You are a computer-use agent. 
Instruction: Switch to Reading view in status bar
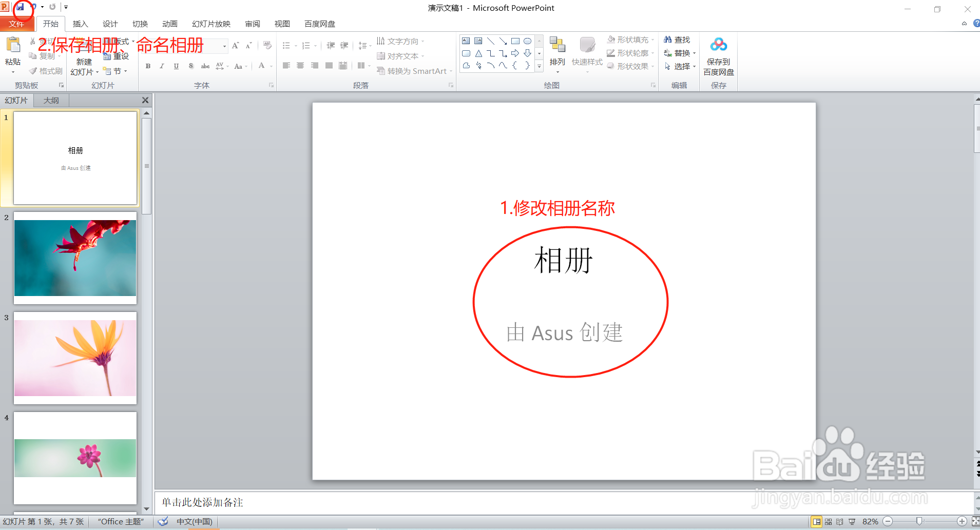tap(840, 522)
